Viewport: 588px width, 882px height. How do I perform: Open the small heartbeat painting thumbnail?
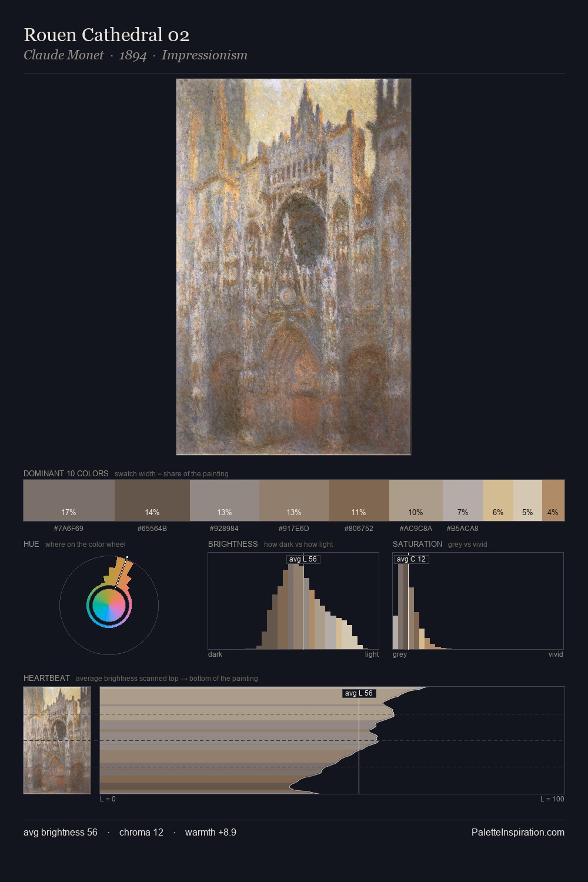pos(57,740)
